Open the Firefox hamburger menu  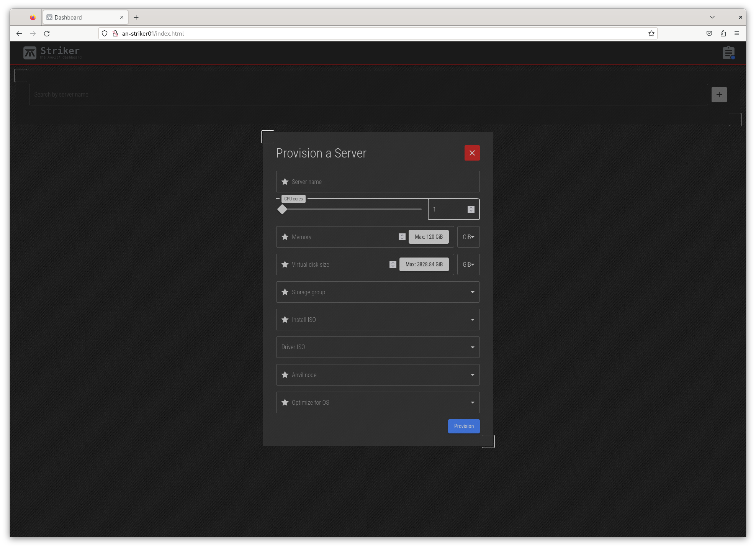tap(737, 33)
